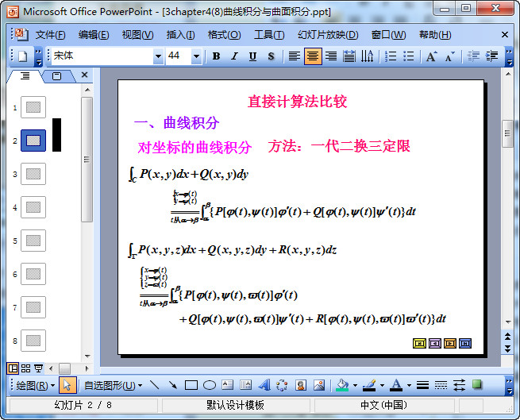Image resolution: width=520 pixels, height=420 pixels.
Task: Align text left
Action: click(x=295, y=56)
